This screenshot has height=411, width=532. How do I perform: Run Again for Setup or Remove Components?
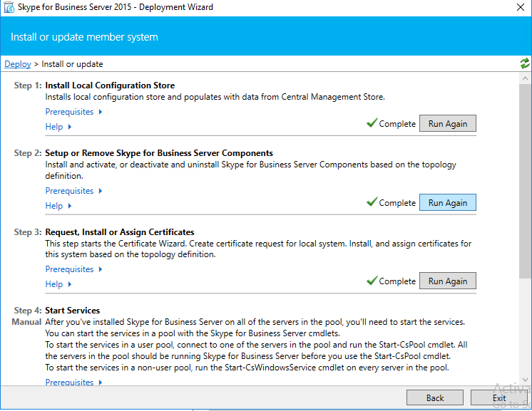(448, 202)
